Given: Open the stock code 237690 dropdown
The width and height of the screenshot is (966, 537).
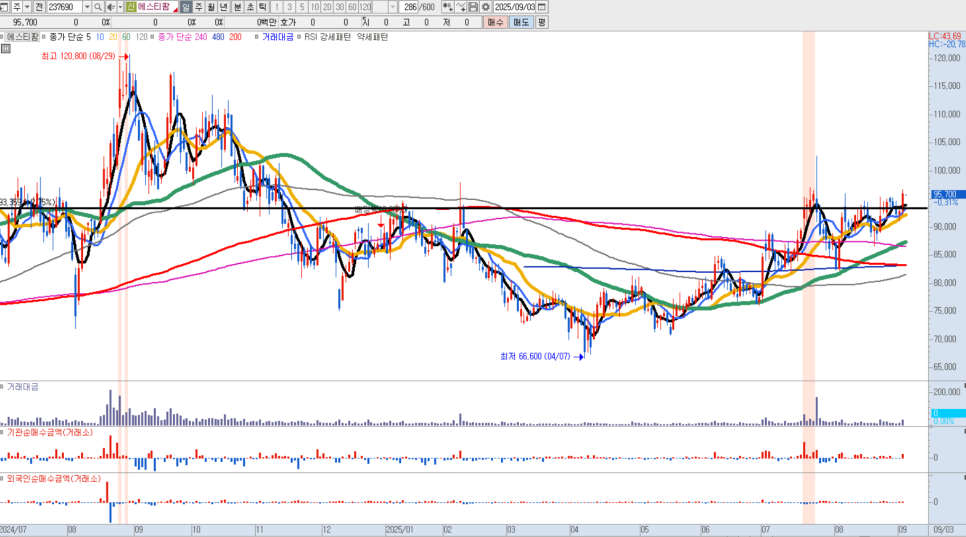Looking at the screenshot, I should 87,7.
